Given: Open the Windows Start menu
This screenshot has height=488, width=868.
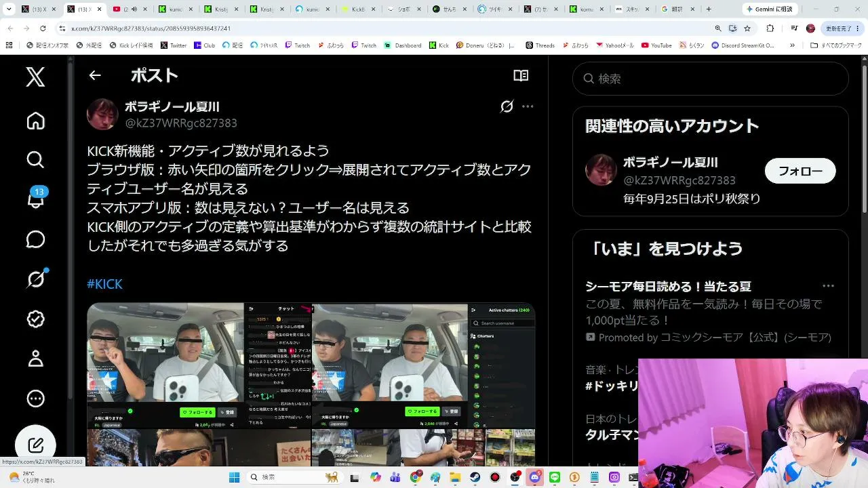Looking at the screenshot, I should (x=235, y=477).
